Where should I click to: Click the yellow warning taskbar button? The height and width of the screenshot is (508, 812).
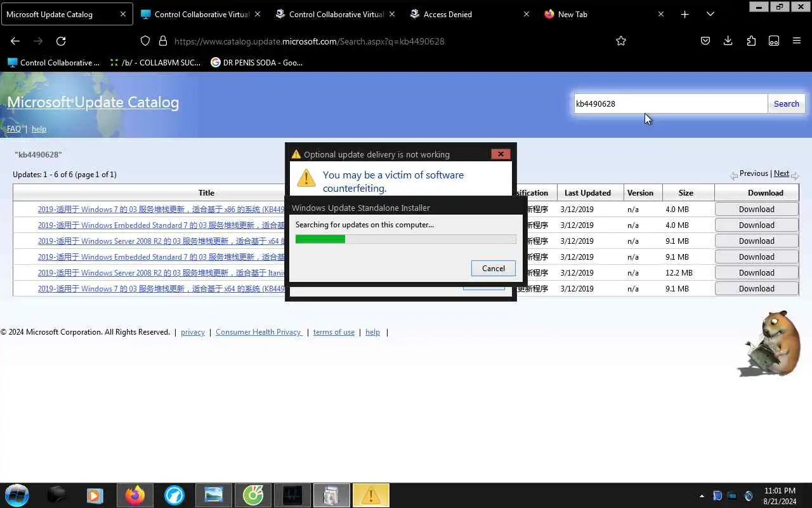coord(370,495)
